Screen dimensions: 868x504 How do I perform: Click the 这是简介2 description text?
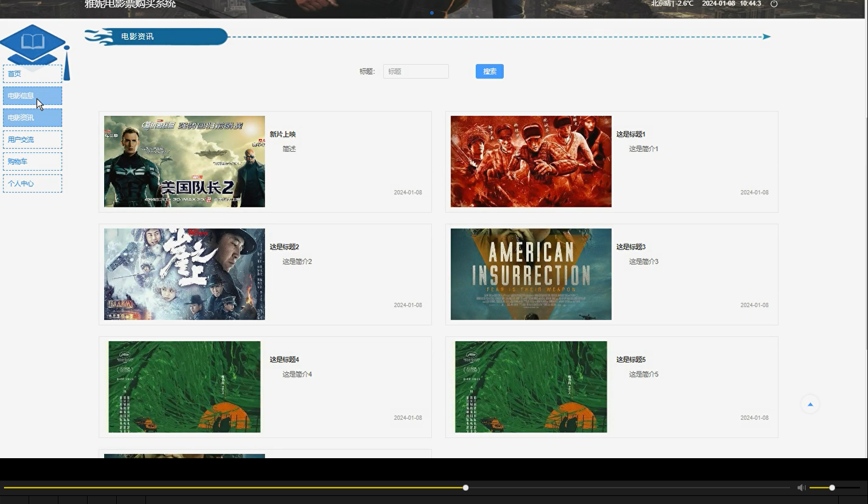pos(297,262)
